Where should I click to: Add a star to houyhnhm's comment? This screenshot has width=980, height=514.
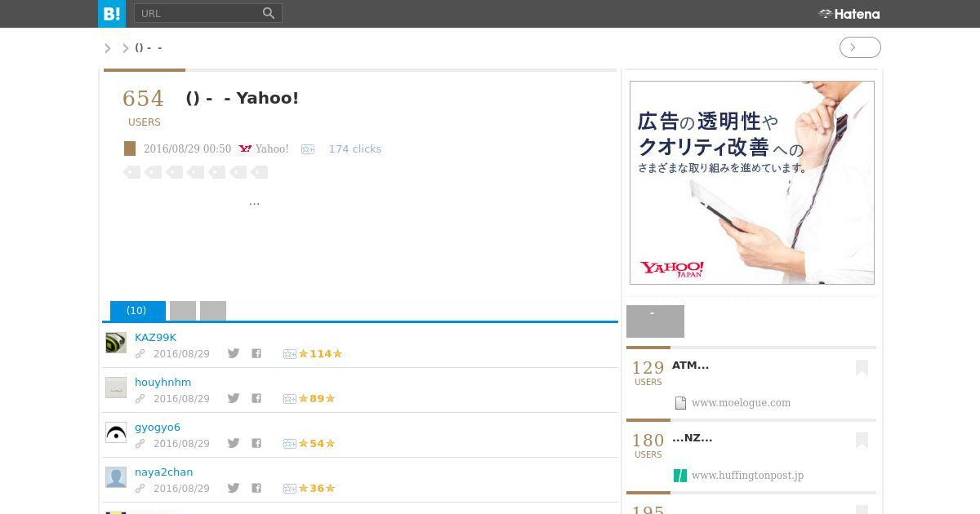[x=289, y=399]
